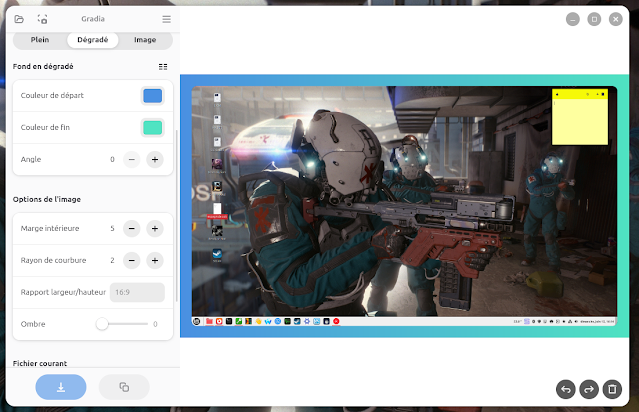
Task: Increase Marge intérieure with the plus button
Action: (x=155, y=229)
